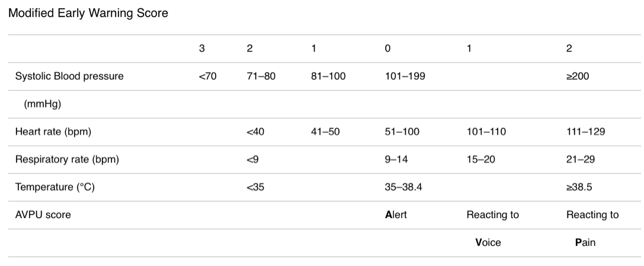Viewport: 644px width, 266px height.
Task: Click the Respiratory rate (bpm) label
Action: tap(67, 159)
